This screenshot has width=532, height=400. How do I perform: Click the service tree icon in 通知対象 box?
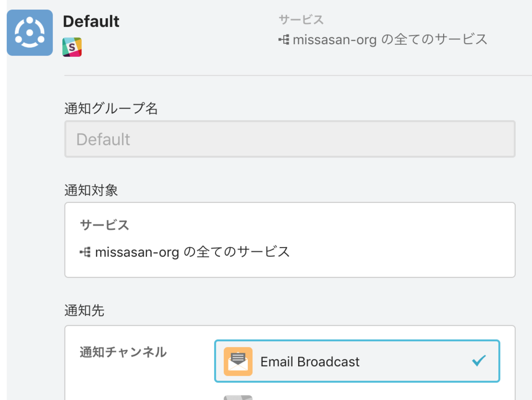(x=85, y=252)
